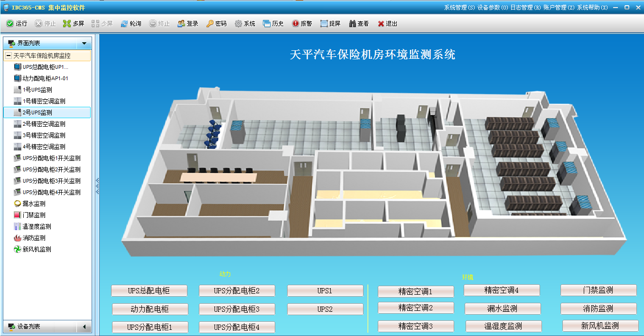Viewport: 644px width, 336px height.
Task: Expand the 设备列表 panel arrow
Action: point(84,327)
